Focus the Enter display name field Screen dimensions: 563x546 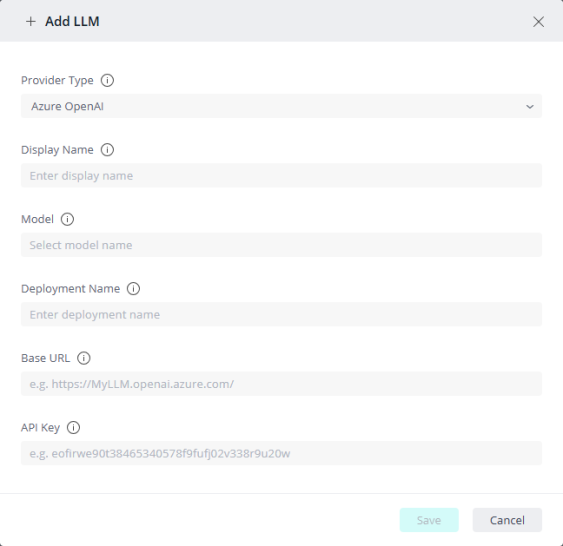pyautogui.click(x=281, y=176)
